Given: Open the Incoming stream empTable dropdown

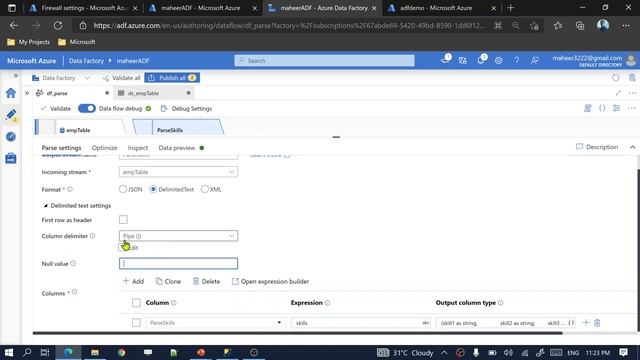Looking at the screenshot, I should click(178, 172).
